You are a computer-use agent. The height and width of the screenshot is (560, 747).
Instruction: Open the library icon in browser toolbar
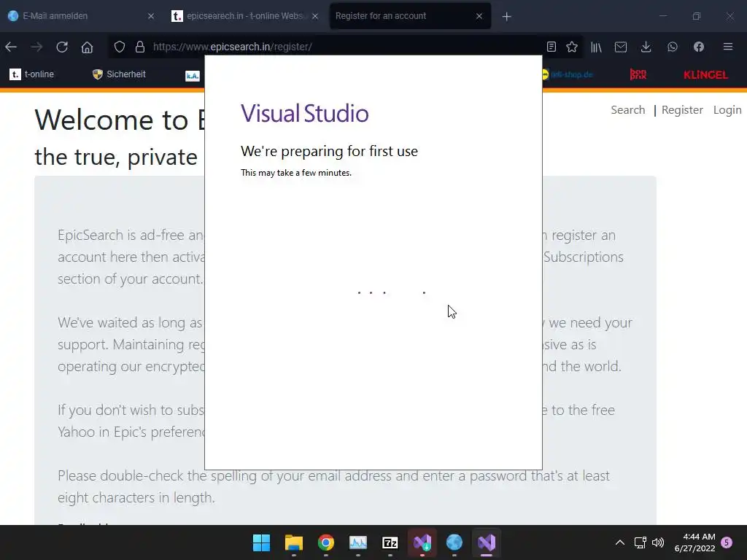[596, 47]
